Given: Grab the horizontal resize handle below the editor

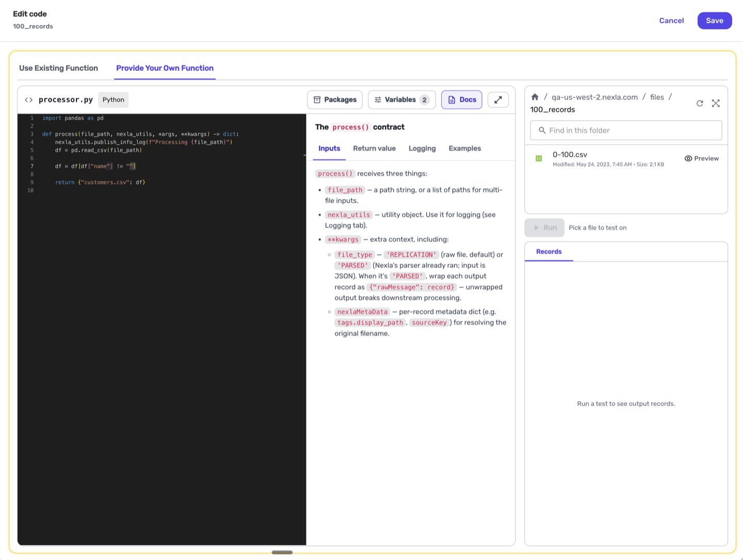Looking at the screenshot, I should coord(282,552).
